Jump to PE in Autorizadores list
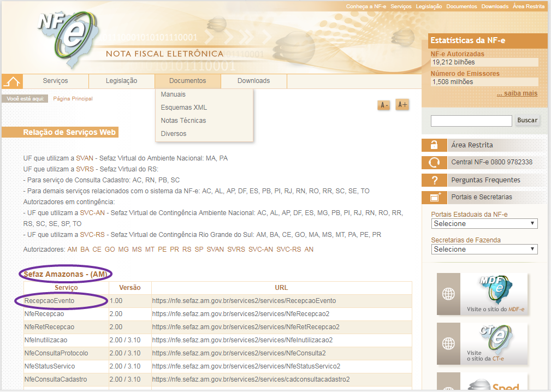The height and width of the screenshot is (392, 551). pyautogui.click(x=162, y=250)
